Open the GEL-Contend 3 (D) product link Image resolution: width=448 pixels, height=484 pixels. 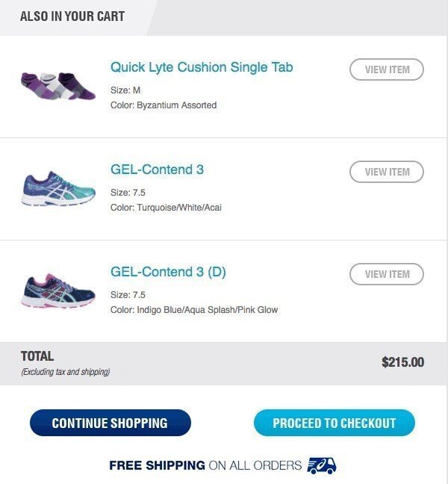click(x=168, y=272)
